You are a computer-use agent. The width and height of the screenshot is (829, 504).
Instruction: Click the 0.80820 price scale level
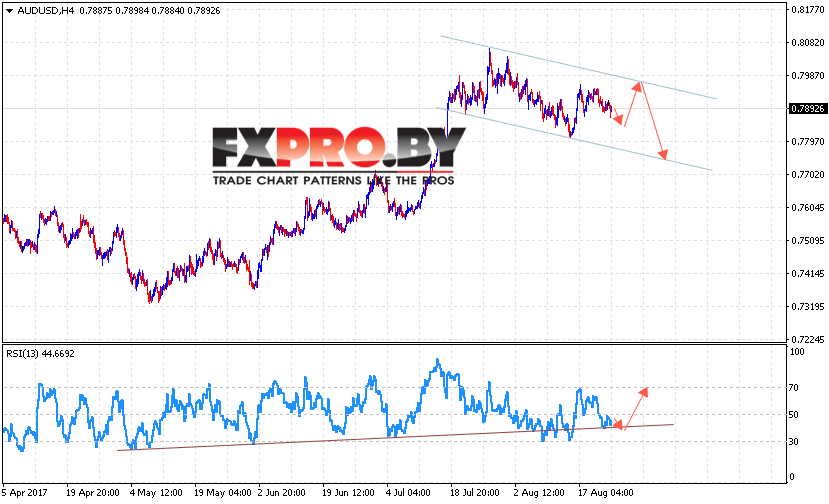807,42
